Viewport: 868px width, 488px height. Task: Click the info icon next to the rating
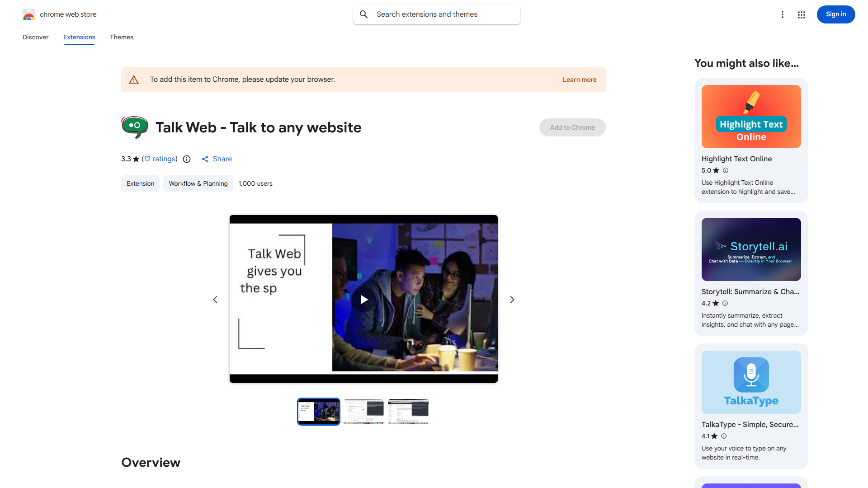tap(187, 159)
